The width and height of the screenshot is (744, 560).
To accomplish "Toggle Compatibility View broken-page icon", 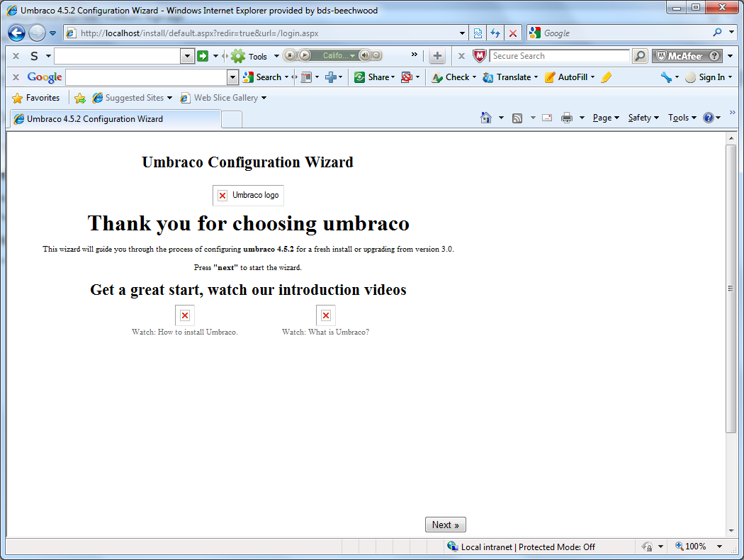I will (x=478, y=33).
